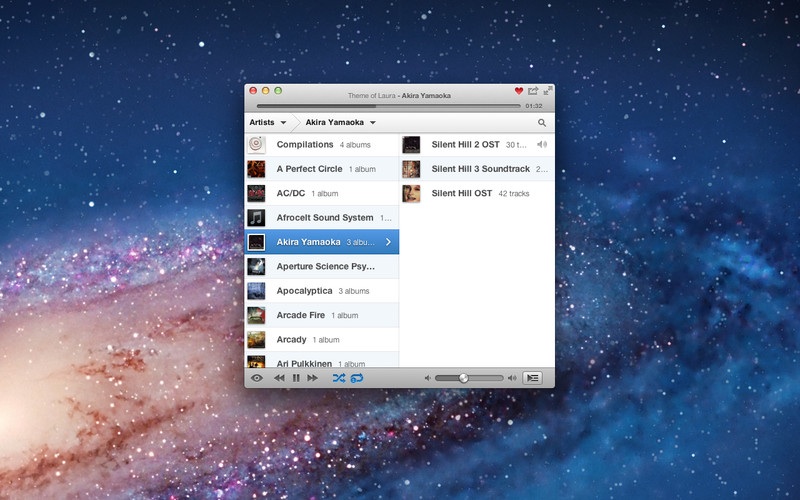
Task: Pause the current song
Action: 296,378
